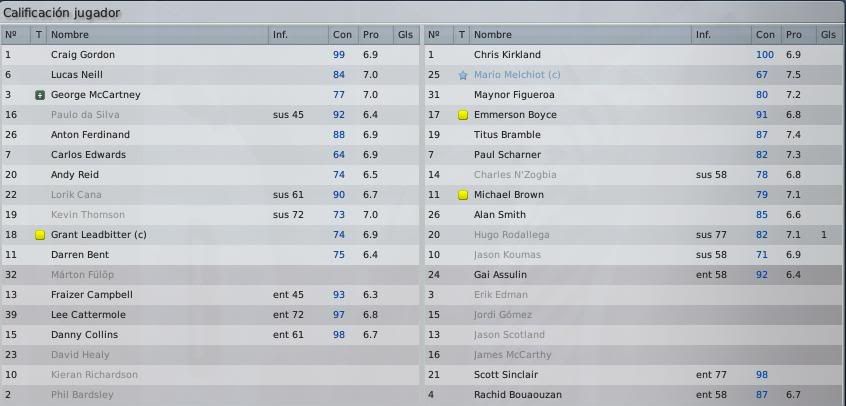Click Emmerson Boyce's yellow card icon
The width and height of the screenshot is (846, 406).
(462, 115)
